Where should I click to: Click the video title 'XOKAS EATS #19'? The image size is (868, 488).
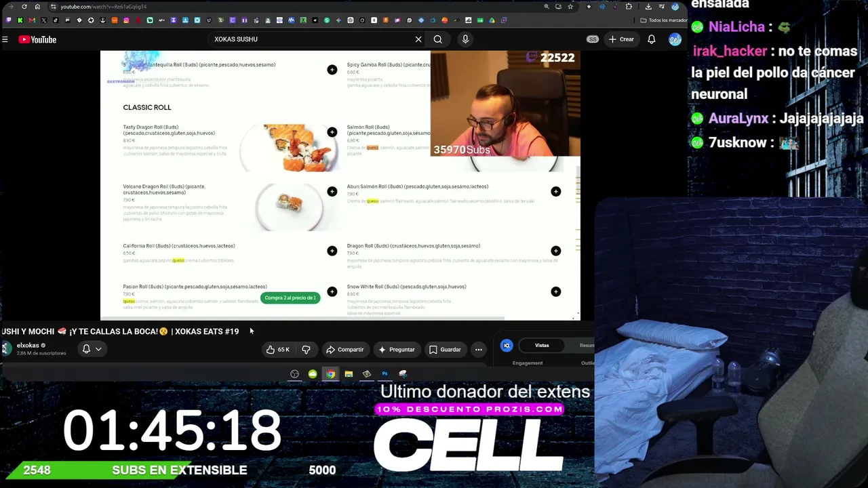coord(205,331)
